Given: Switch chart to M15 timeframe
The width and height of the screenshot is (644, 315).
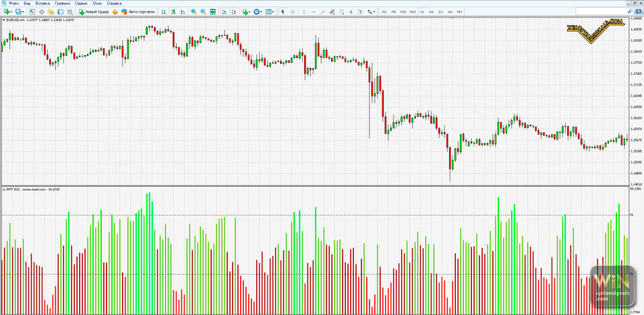Looking at the screenshot, I should click(x=403, y=12).
